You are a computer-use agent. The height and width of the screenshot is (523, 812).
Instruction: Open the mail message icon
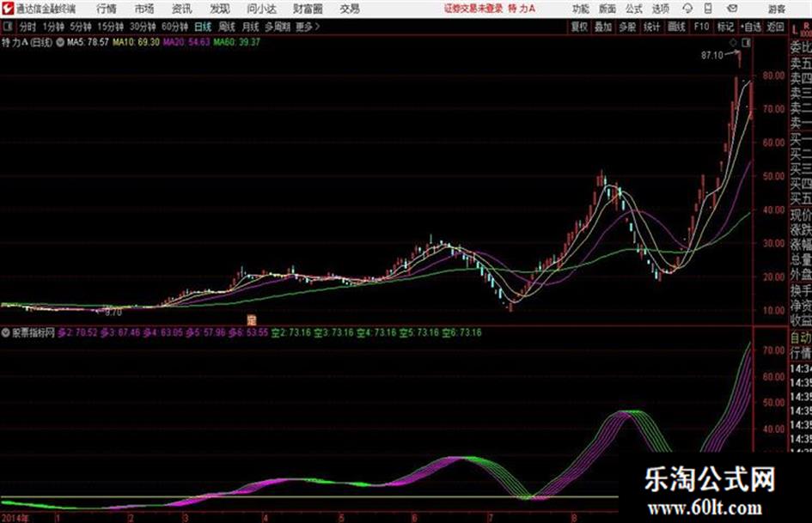pos(732,9)
